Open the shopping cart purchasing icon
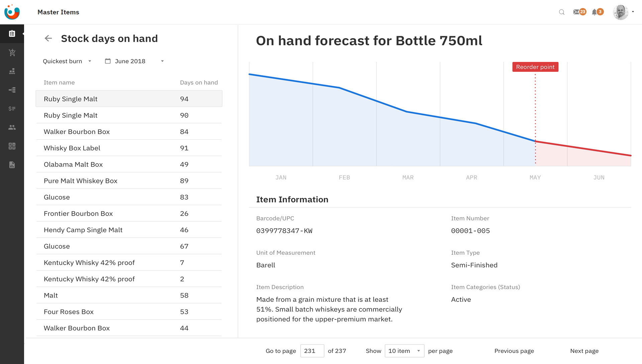Viewport: 642px width, 364px height. pyautogui.click(x=12, y=52)
